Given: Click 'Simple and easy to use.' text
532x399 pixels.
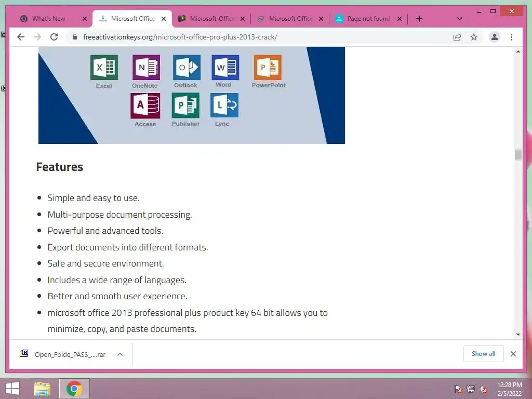Looking at the screenshot, I should coord(94,198).
